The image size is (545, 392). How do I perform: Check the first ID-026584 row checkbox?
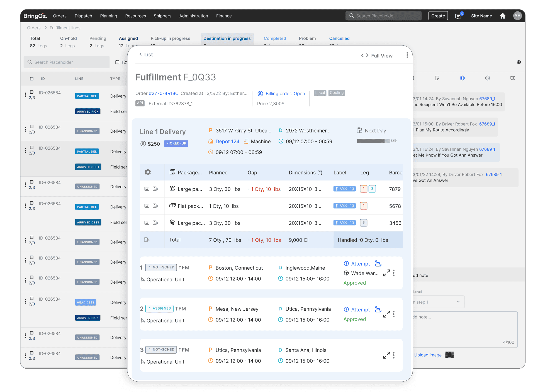(x=32, y=92)
